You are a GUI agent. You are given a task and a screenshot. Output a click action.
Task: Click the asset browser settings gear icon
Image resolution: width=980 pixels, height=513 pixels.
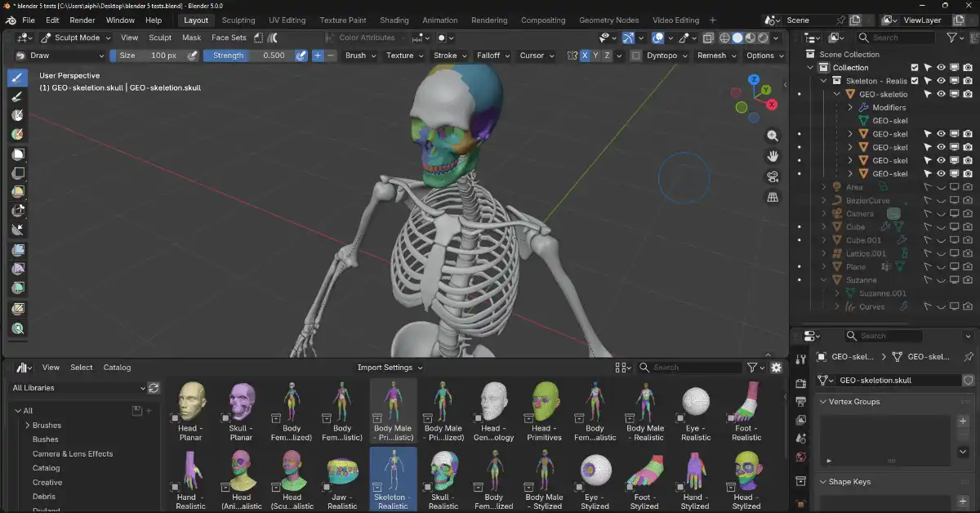(776, 368)
